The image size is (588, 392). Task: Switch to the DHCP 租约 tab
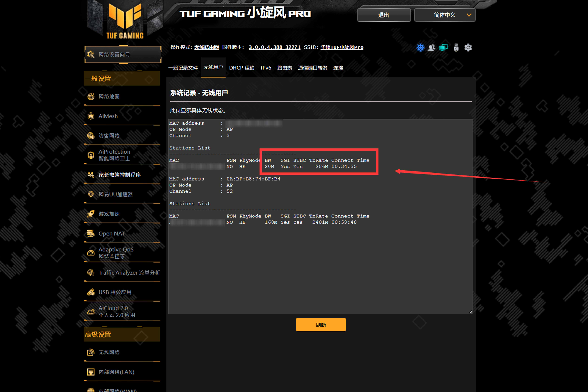tap(242, 68)
